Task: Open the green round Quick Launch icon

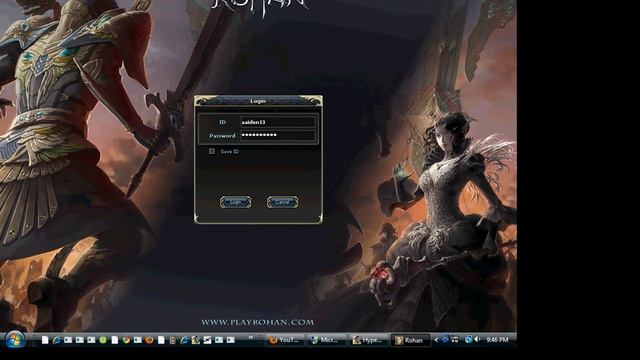Action: [x=102, y=340]
